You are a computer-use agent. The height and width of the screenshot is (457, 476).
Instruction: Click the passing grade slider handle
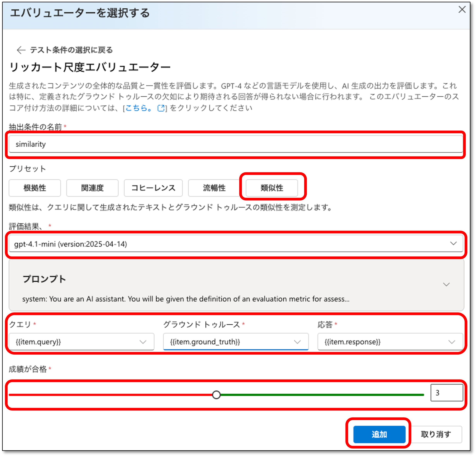(x=216, y=395)
